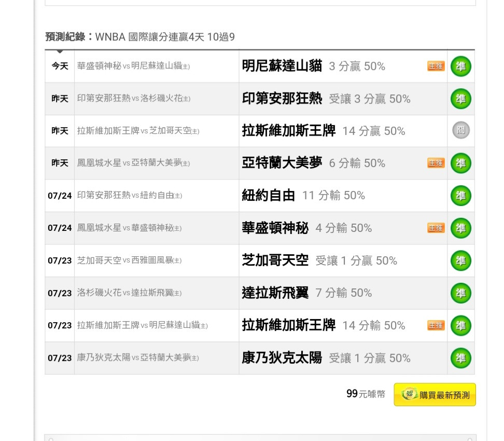Click the green 準 icon in the 達拉斯飛翼 7 分輸 row
Screen dimensions: 504x441
(x=460, y=293)
